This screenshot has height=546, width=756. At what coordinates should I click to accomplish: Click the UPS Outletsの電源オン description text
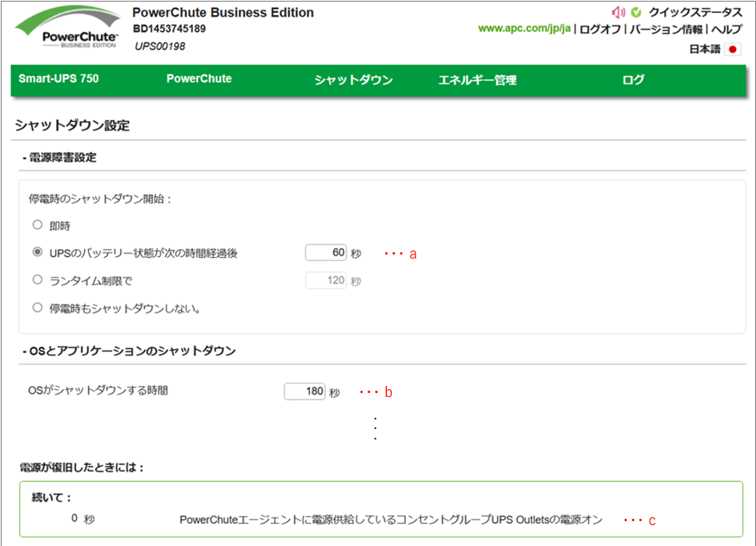(x=391, y=520)
